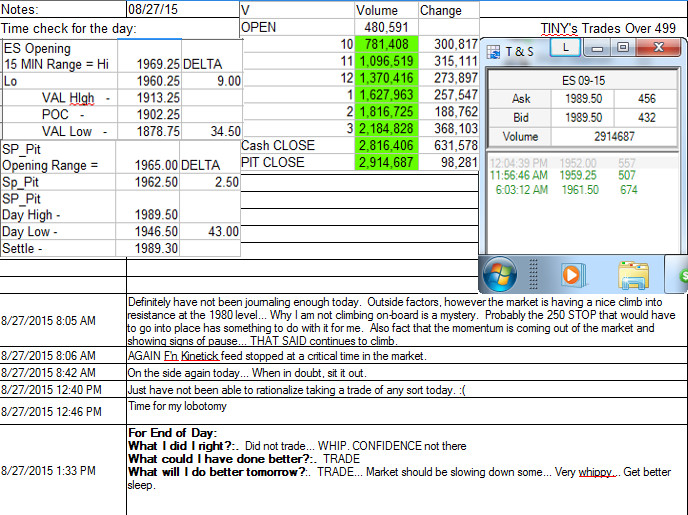
Task: Select the Volume column header
Action: click(386, 10)
